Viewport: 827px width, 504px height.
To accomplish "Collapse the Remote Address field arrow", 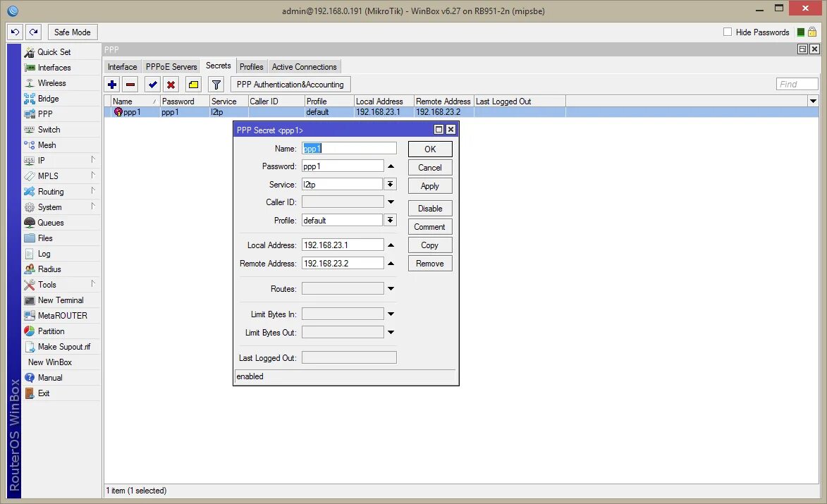I will tap(391, 263).
